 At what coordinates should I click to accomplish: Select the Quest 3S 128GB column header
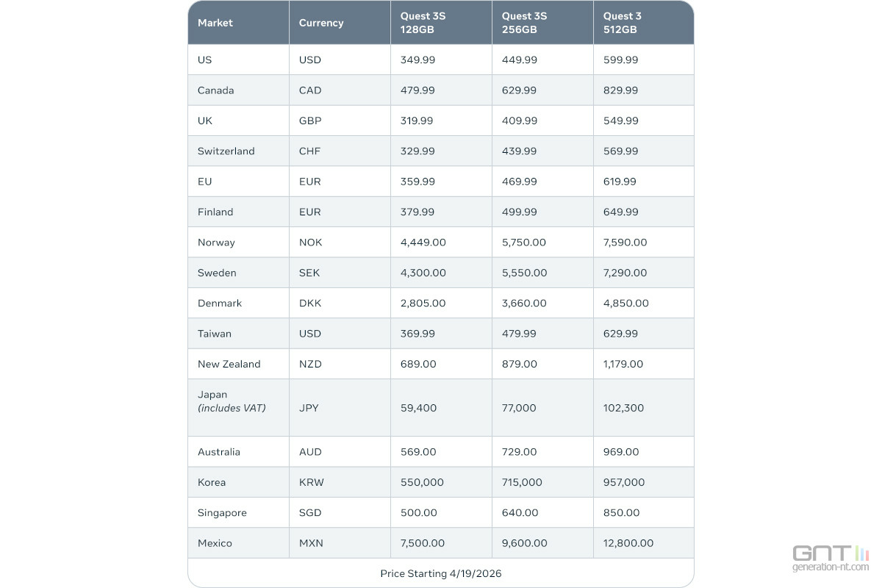point(423,23)
